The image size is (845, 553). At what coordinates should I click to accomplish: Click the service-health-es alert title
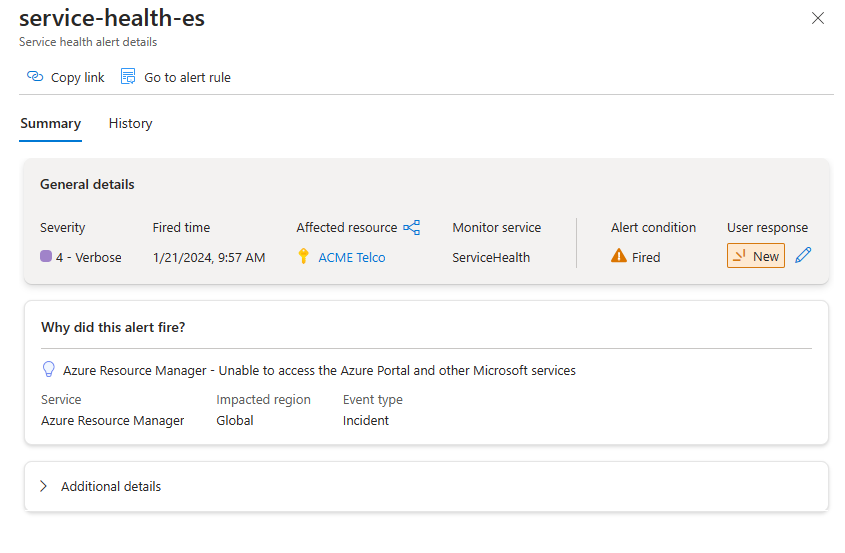coord(112,18)
